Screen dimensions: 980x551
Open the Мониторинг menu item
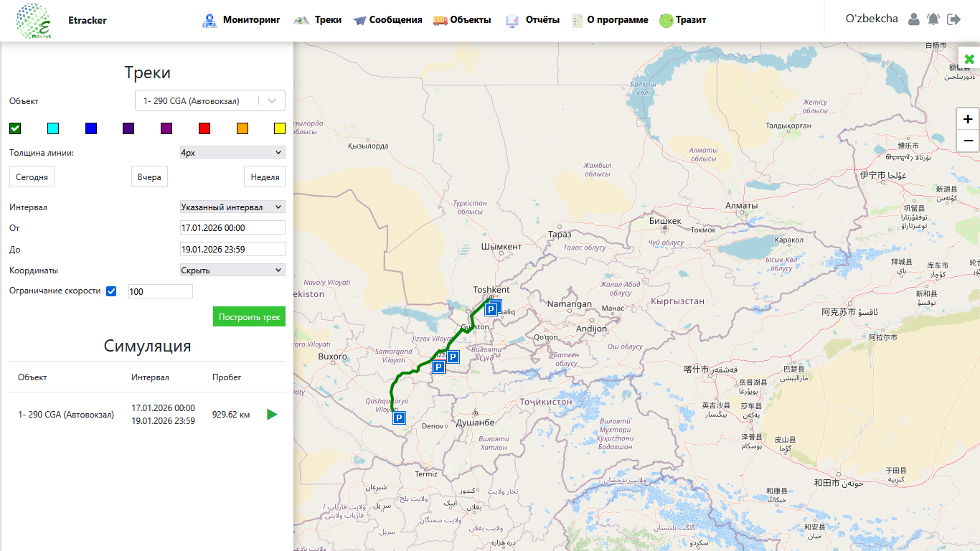coord(241,20)
